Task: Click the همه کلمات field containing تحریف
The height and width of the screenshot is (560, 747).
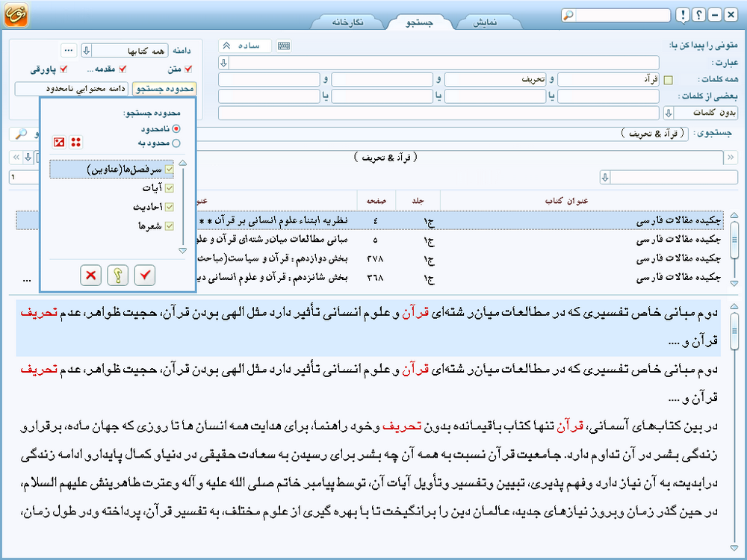Action: [495, 80]
